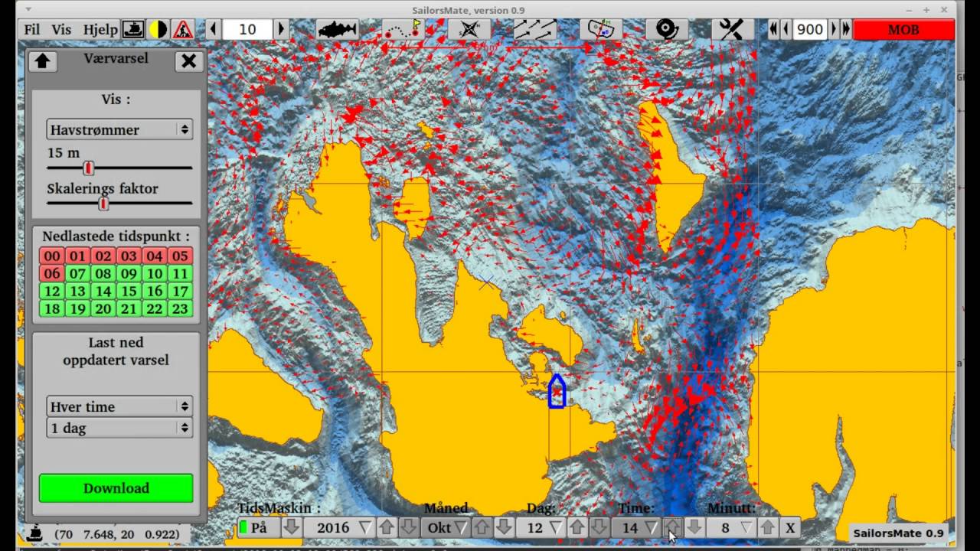Screen dimensions: 980x551
Task: Click coordinates text (70 7.648, 20 0.922)
Action: [117, 534]
